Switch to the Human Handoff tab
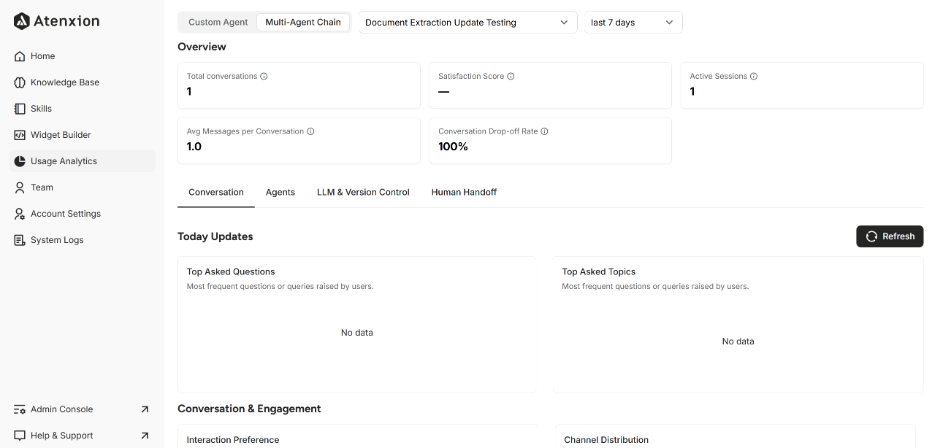This screenshot has width=936, height=448. [x=464, y=192]
